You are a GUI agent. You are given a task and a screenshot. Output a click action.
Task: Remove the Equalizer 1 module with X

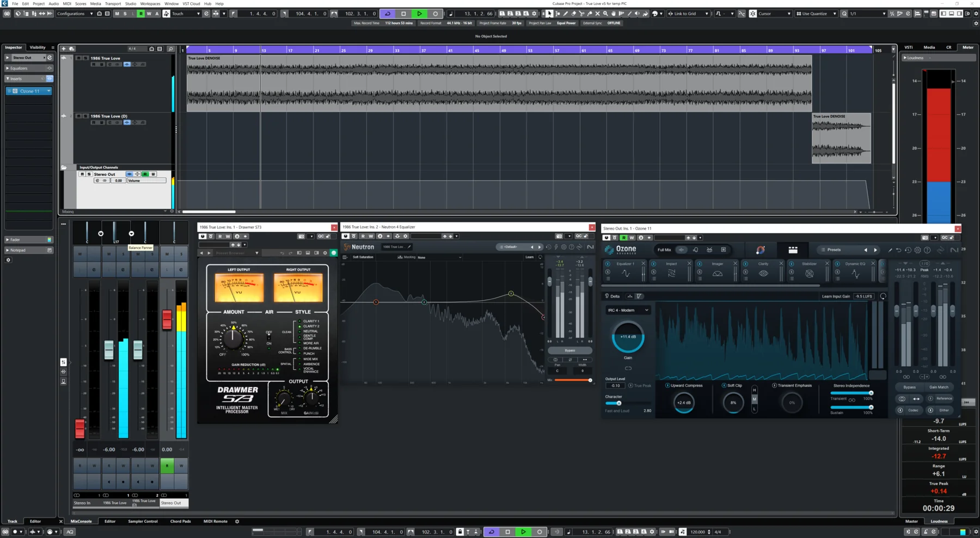tap(643, 264)
